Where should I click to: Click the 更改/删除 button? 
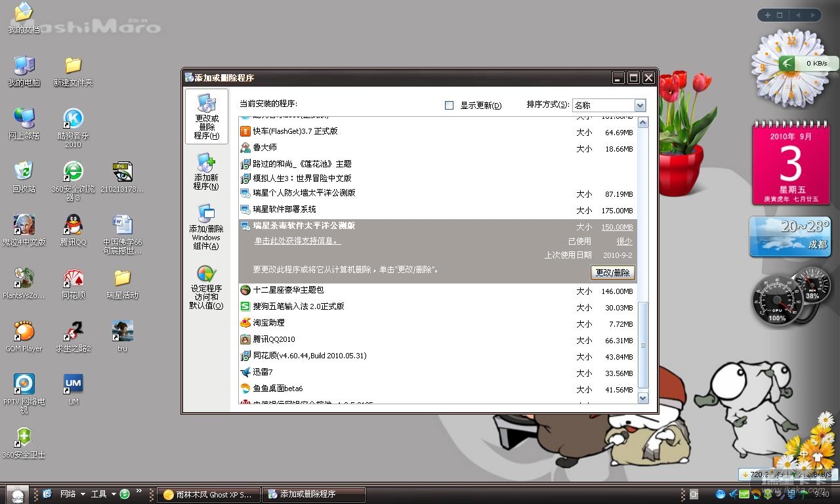pyautogui.click(x=613, y=272)
